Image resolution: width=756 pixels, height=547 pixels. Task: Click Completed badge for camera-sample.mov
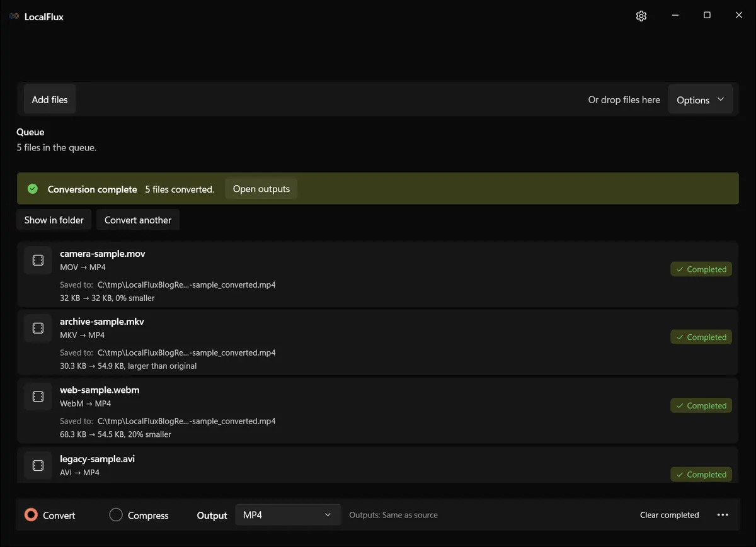point(701,269)
